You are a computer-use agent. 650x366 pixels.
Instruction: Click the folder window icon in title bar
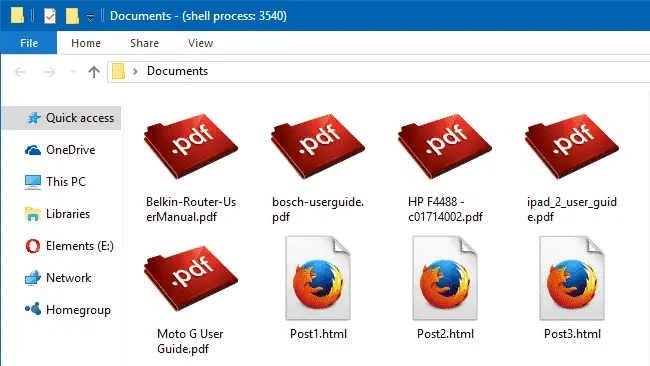tap(17, 16)
